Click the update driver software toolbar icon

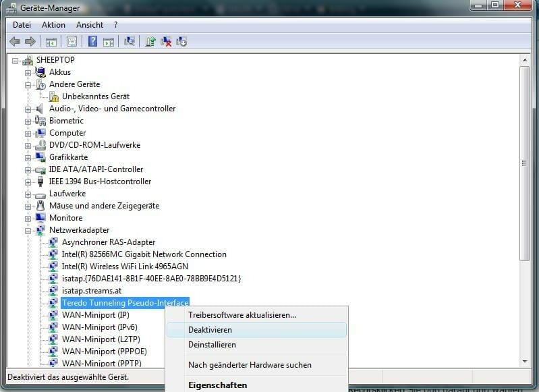(x=150, y=42)
